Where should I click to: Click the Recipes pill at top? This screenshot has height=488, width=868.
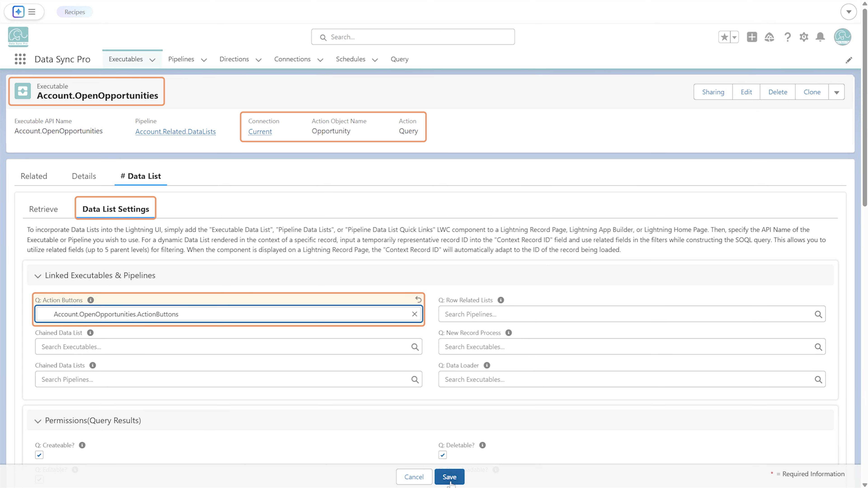pos(75,12)
